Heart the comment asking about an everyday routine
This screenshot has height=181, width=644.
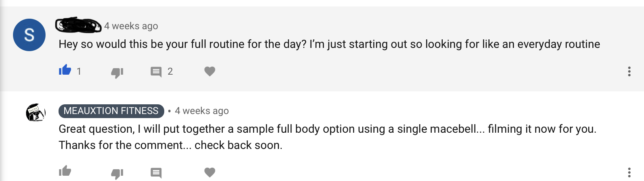(209, 71)
